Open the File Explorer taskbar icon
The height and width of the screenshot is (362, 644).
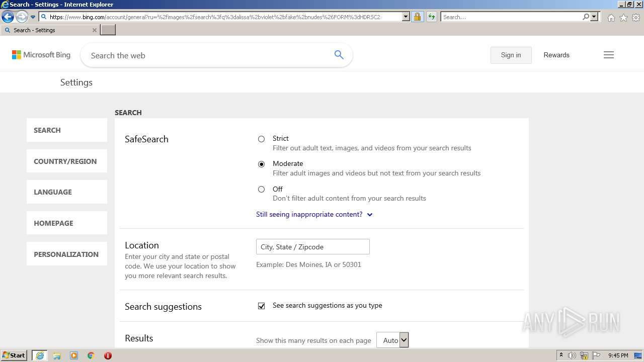(x=57, y=355)
